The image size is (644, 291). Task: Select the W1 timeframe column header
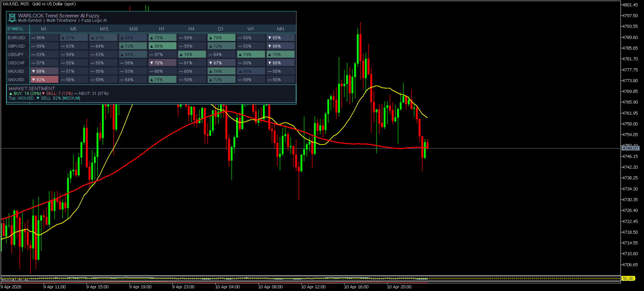(251, 29)
